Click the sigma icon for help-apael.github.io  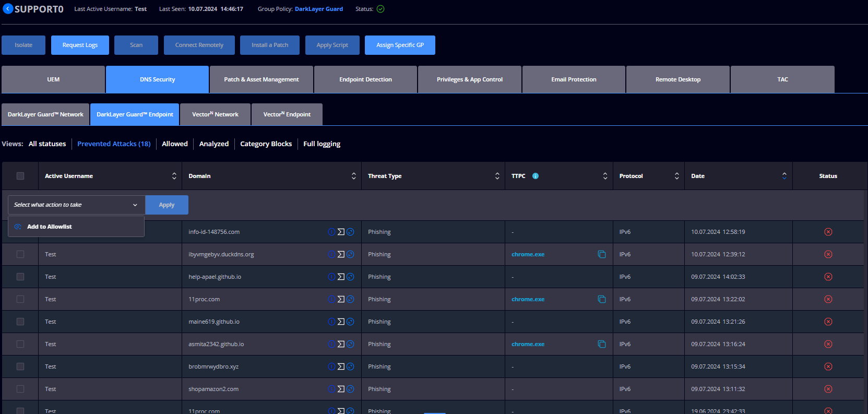tap(341, 277)
